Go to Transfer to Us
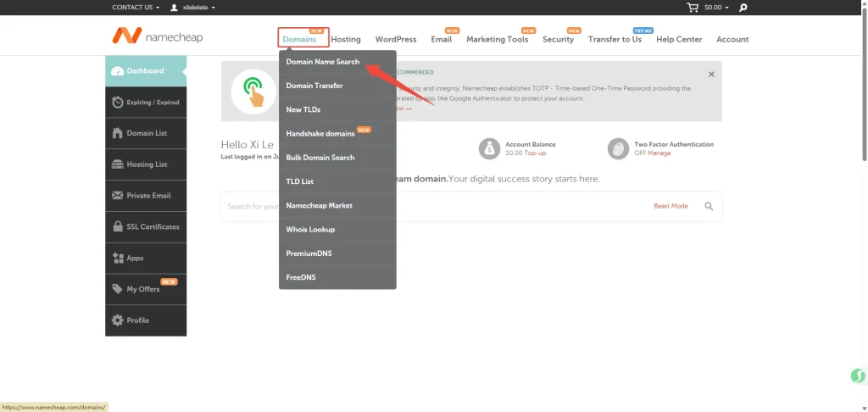The height and width of the screenshot is (412, 868). (615, 39)
